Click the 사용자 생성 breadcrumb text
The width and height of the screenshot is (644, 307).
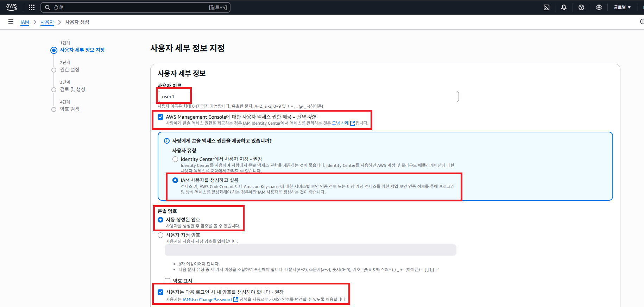coord(77,22)
